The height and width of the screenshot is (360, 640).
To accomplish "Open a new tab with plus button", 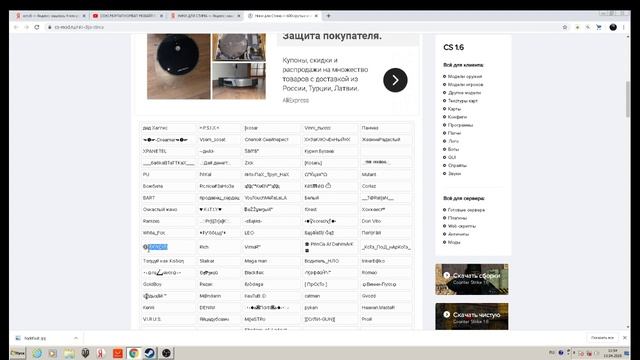I will [x=329, y=16].
